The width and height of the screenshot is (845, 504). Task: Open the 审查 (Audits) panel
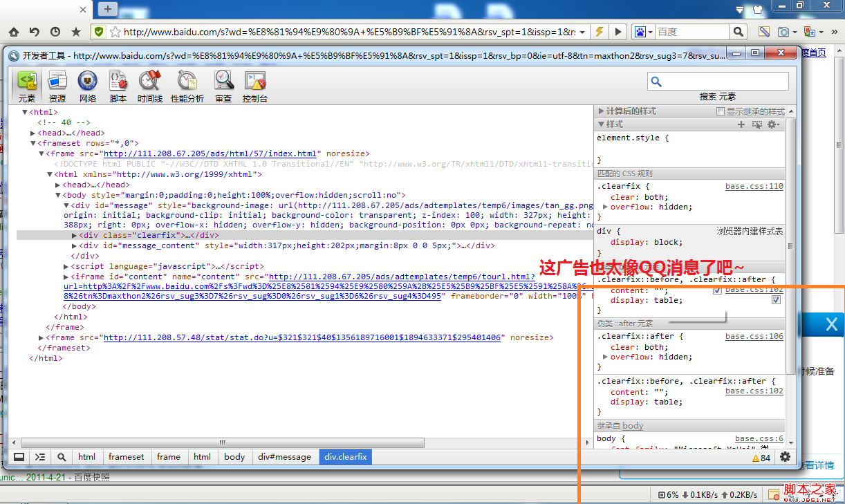[223, 86]
